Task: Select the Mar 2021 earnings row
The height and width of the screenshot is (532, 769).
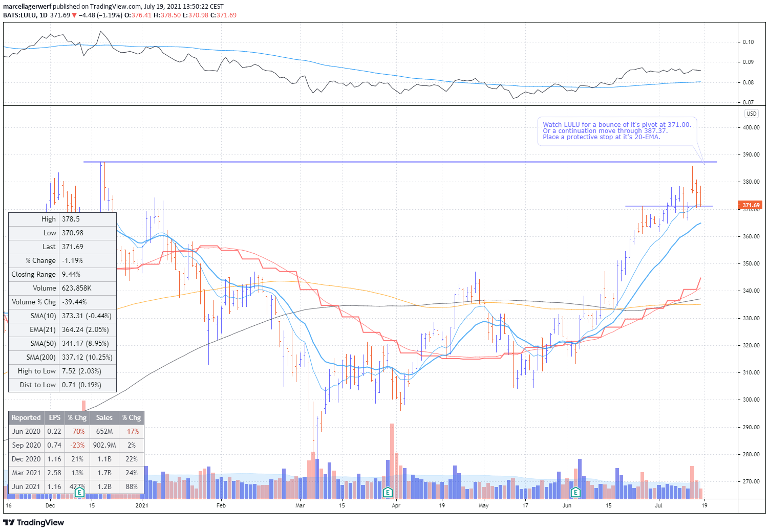Action: (76, 473)
